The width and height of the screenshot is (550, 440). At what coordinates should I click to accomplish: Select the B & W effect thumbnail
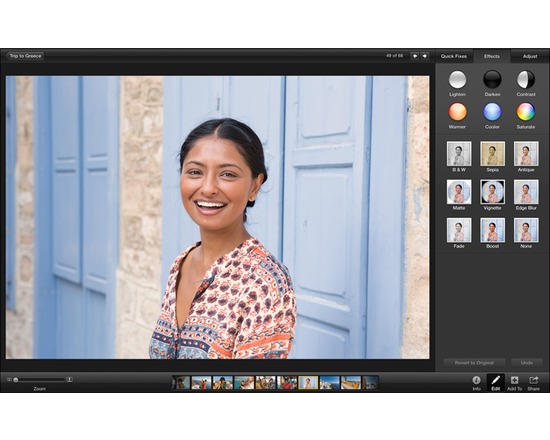tap(459, 154)
